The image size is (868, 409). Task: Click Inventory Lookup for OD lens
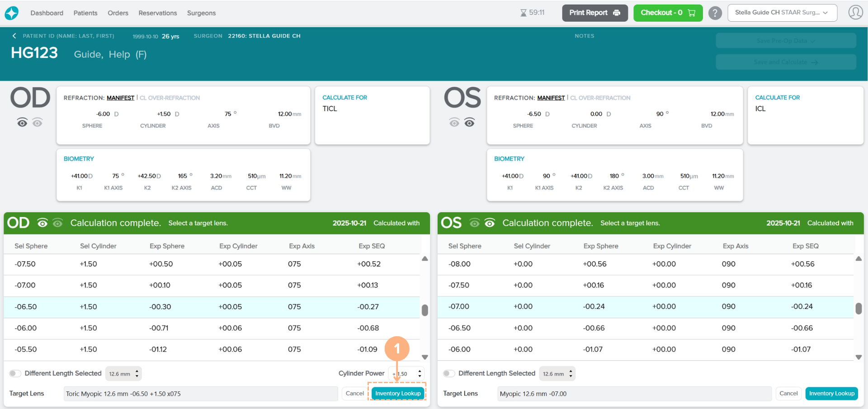[x=397, y=394]
